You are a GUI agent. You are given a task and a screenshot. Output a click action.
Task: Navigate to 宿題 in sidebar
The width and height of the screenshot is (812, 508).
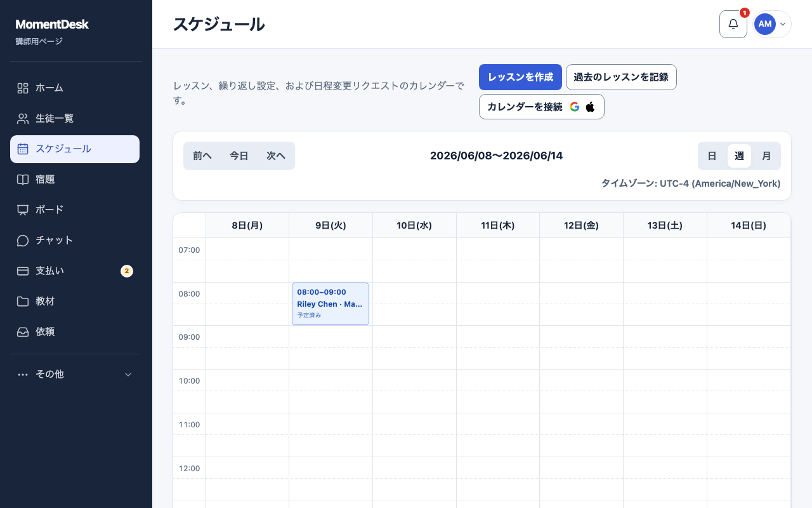(75, 180)
